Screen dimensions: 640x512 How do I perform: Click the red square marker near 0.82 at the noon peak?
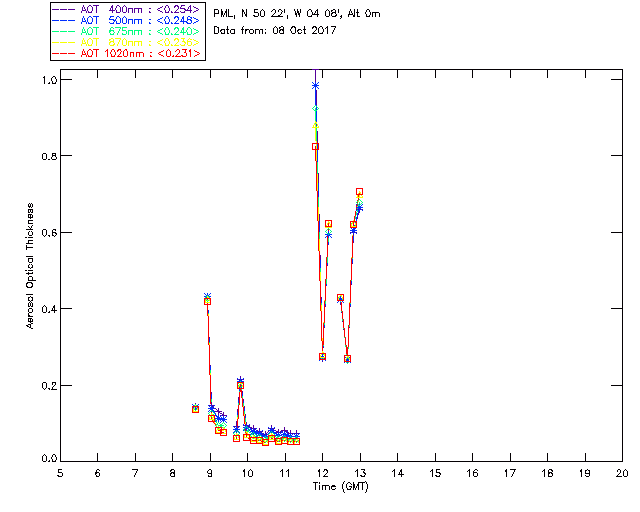315,147
